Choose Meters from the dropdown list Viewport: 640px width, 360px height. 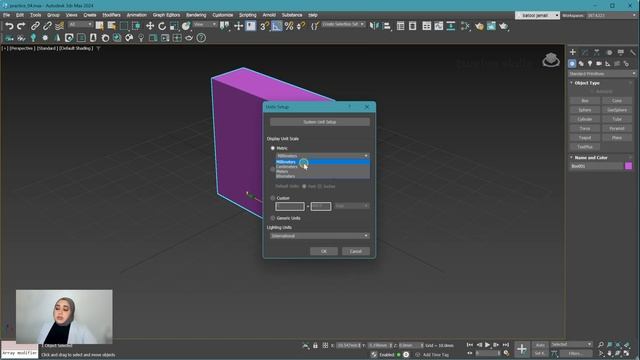322,171
